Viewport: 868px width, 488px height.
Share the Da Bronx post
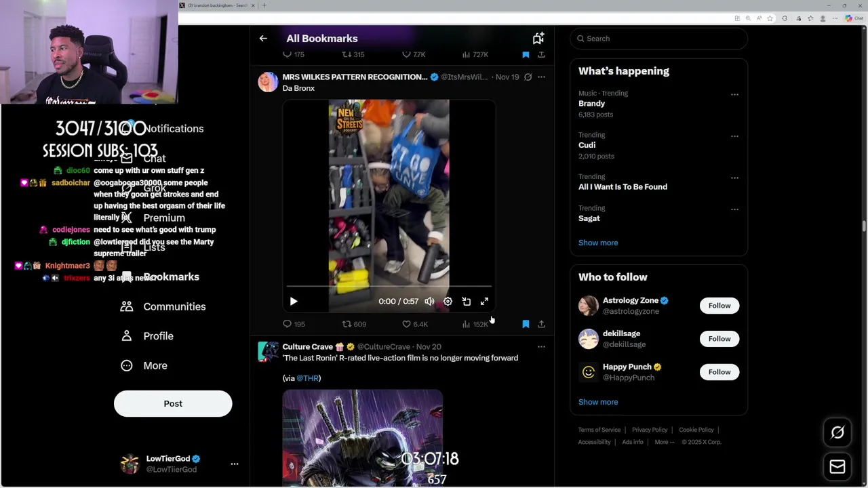[x=541, y=324]
